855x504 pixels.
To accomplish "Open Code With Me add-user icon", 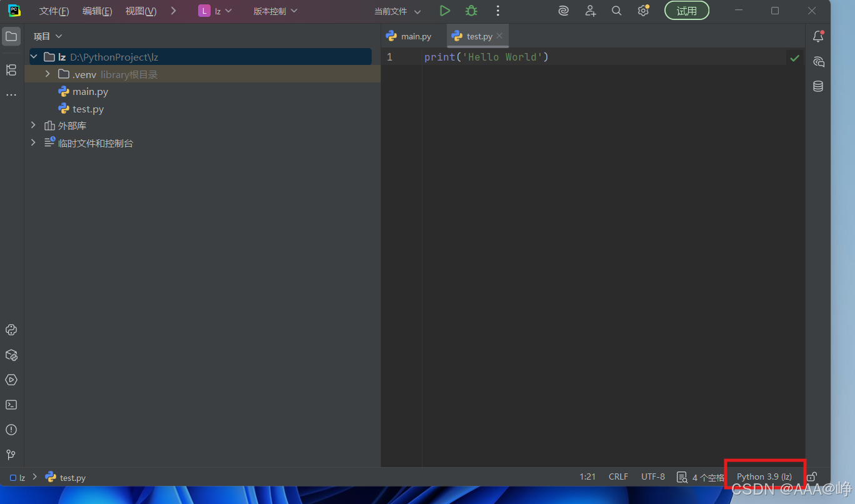I will coord(590,11).
